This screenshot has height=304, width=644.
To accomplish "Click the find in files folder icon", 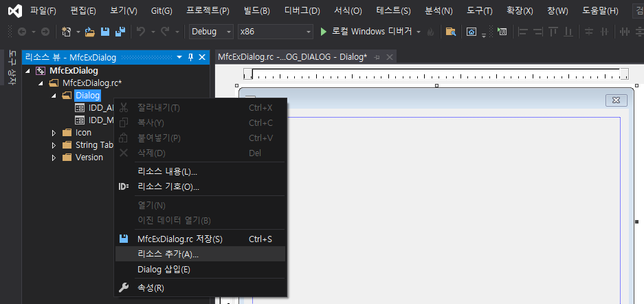I will 451,32.
